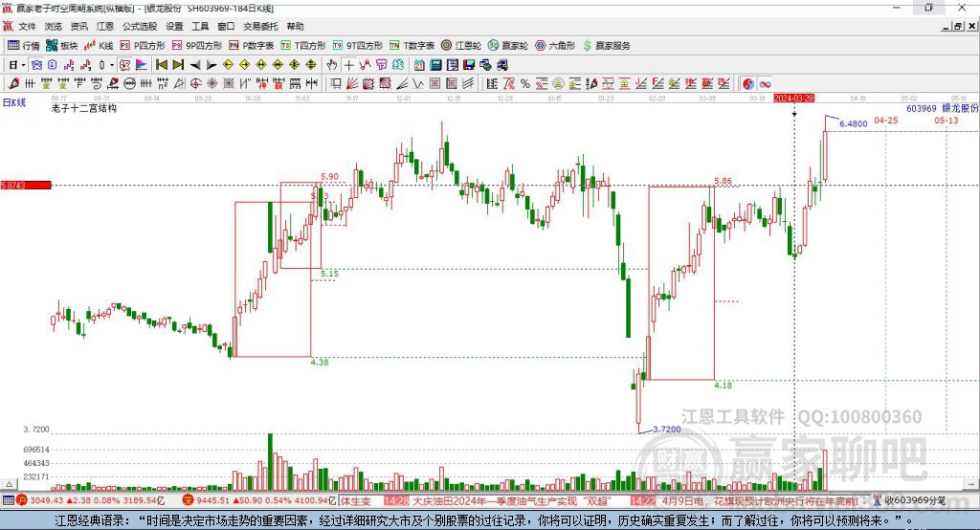Open the 浏览 menu
The image size is (980, 530).
54,26
